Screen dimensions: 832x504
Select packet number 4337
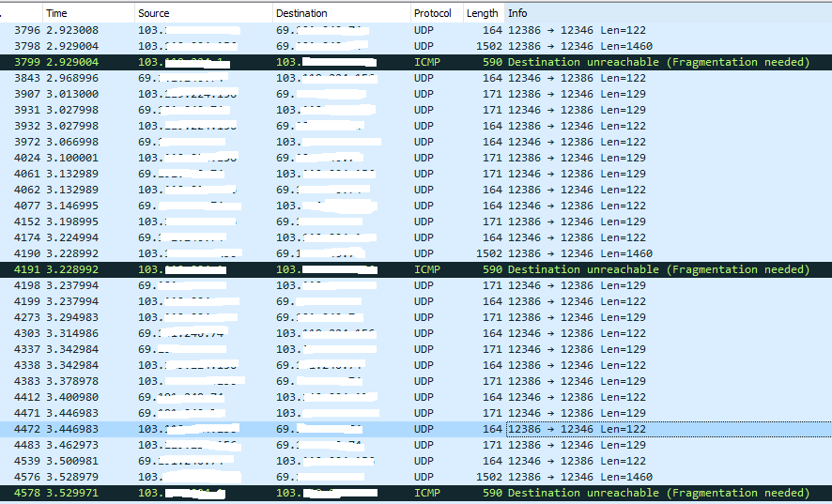click(x=416, y=349)
